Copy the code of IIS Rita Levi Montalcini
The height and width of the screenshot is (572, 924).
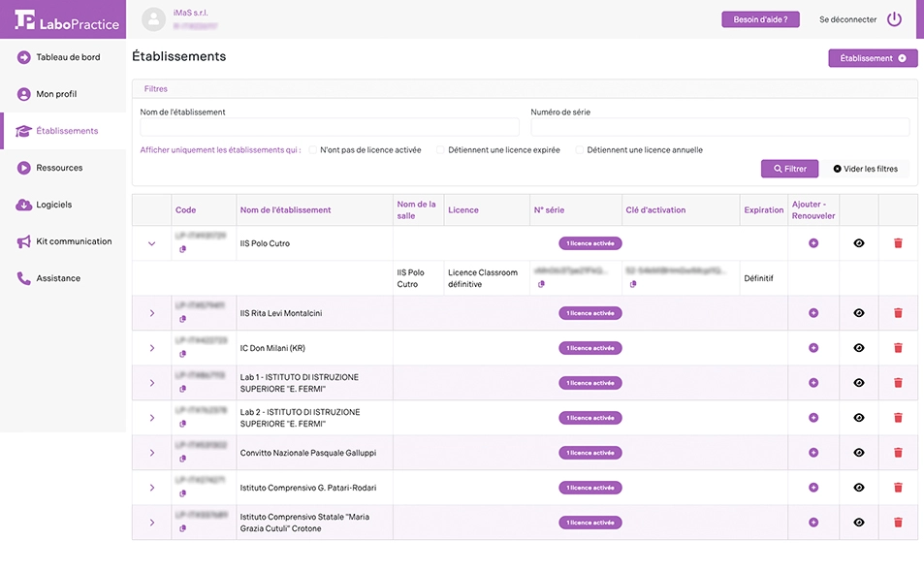[183, 319]
